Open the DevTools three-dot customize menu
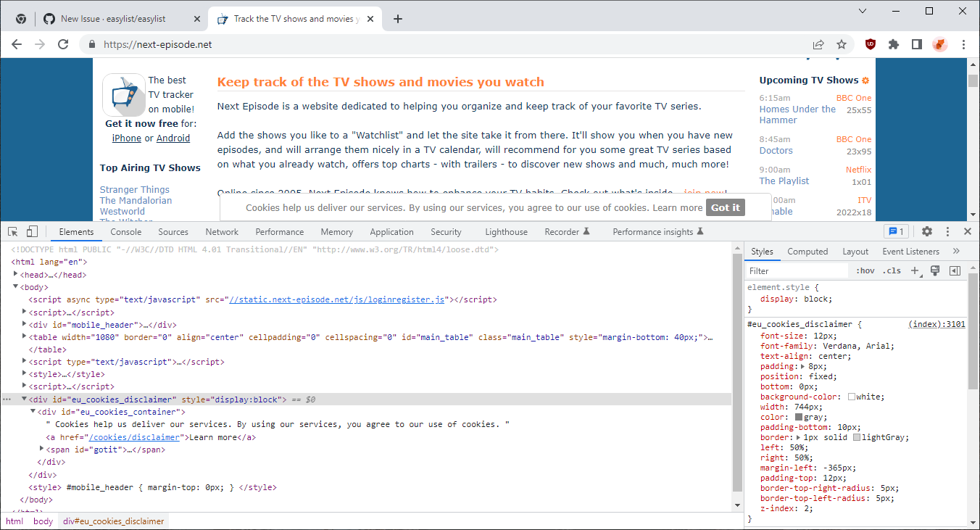The image size is (980, 530). pos(947,232)
